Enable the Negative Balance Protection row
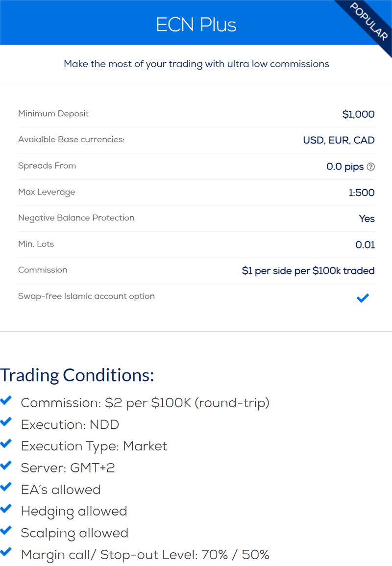392x566 pixels. (x=367, y=219)
